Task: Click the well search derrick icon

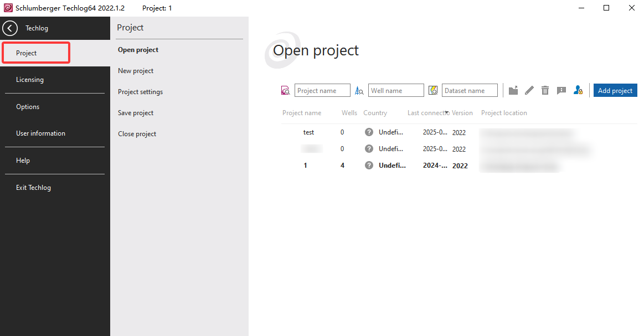Action: click(359, 90)
